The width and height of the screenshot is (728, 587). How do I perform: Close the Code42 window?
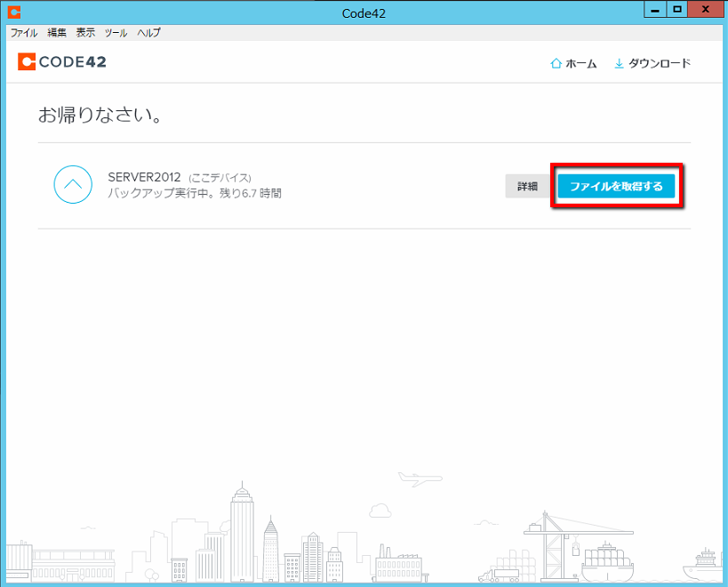pyautogui.click(x=705, y=9)
